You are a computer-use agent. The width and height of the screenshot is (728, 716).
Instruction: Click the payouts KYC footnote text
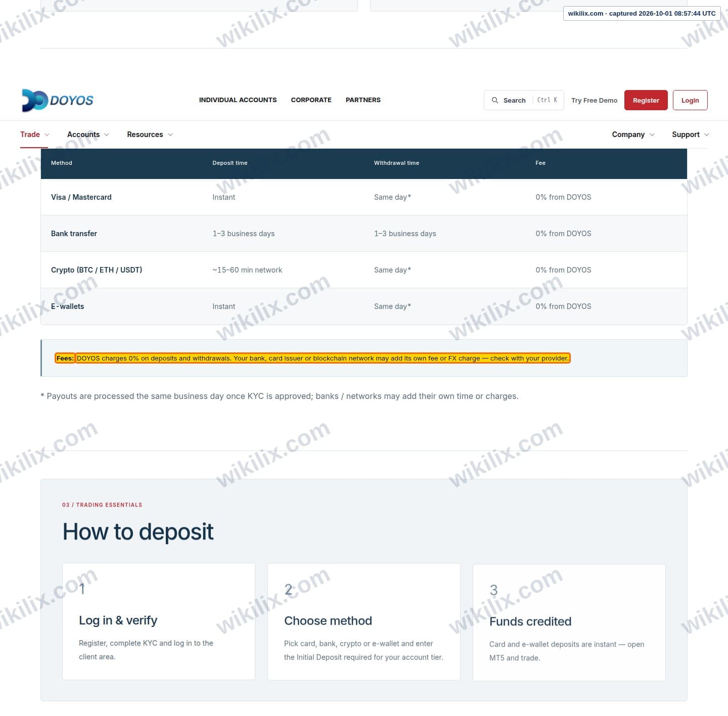(280, 396)
